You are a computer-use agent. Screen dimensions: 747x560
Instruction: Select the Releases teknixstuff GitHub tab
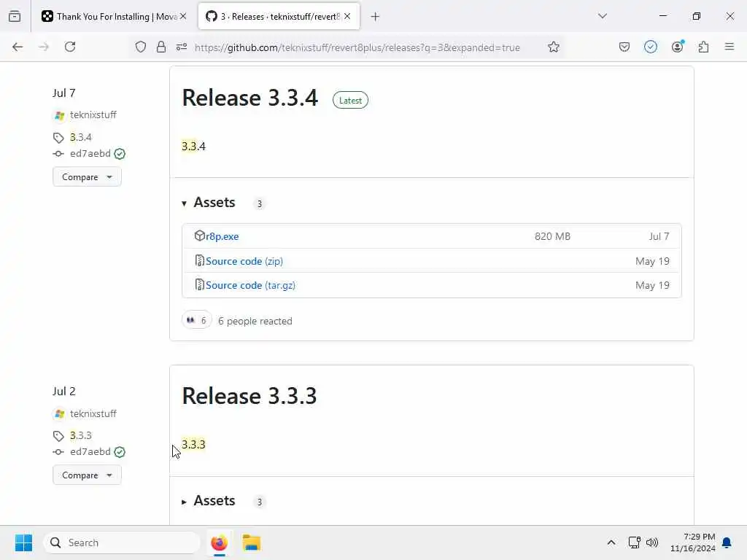tap(279, 17)
